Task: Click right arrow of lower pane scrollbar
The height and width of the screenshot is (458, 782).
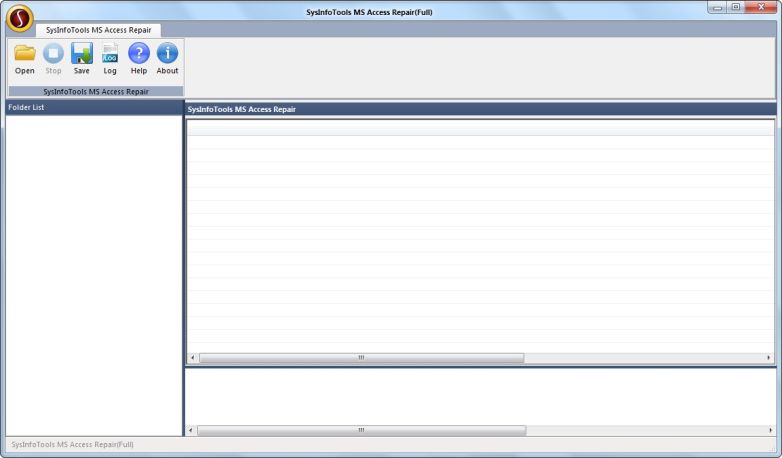Action: (770, 430)
